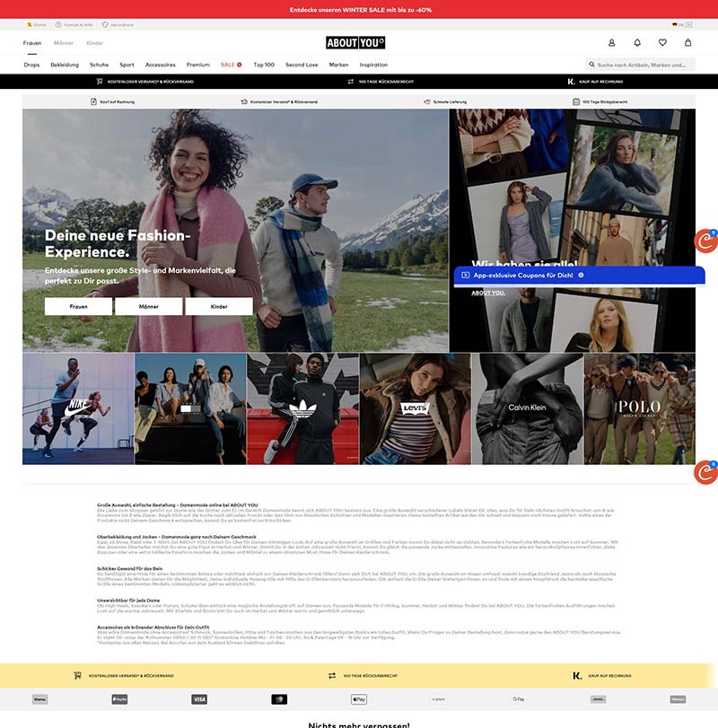This screenshot has height=728, width=718.
Task: Click the German flag language icon
Action: (674, 24)
